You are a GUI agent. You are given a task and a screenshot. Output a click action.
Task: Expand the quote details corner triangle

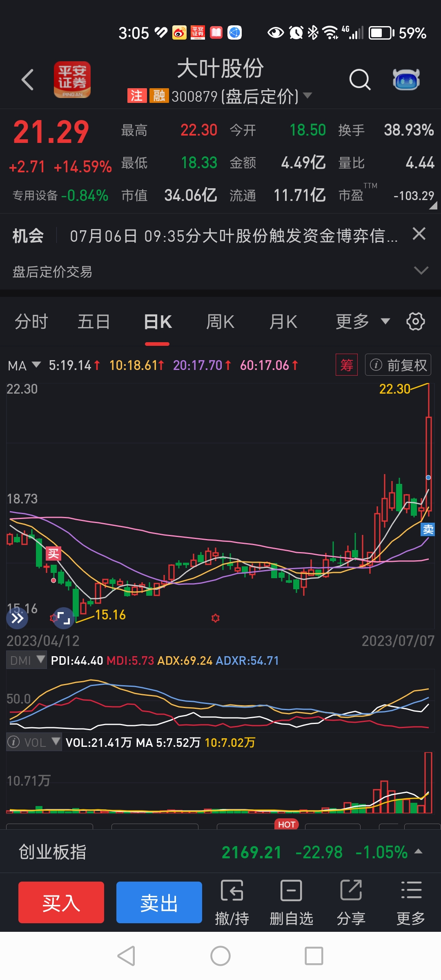click(433, 206)
